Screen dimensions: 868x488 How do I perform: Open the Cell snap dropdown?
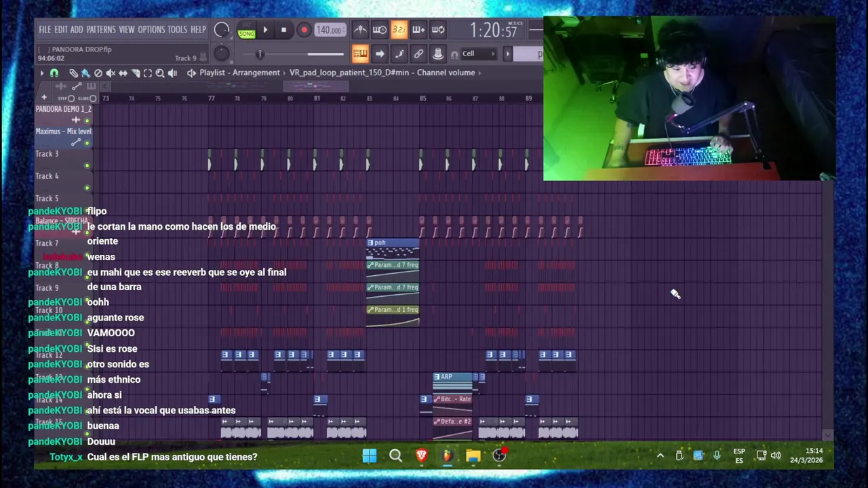tap(479, 54)
